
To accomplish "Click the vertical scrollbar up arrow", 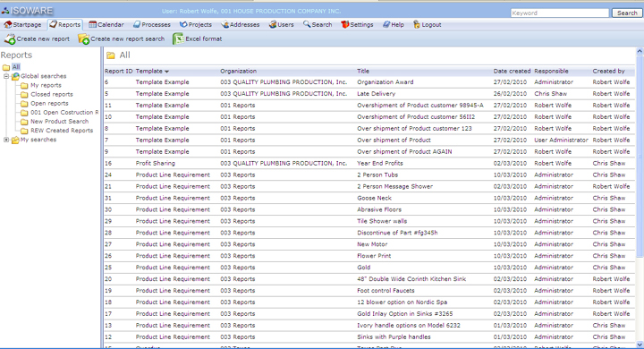I will pos(640,51).
